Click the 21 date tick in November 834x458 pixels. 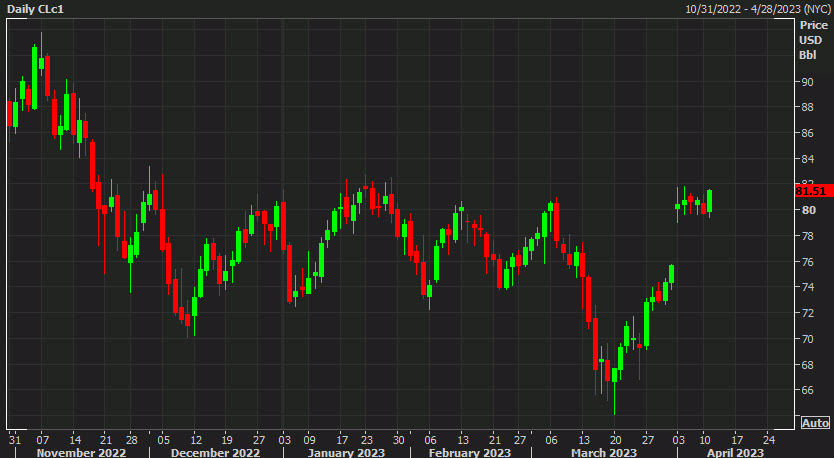pyautogui.click(x=104, y=440)
